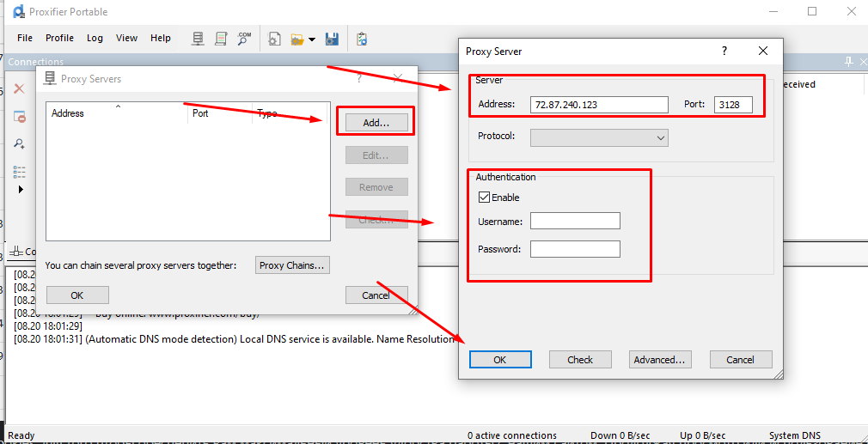Click Proxy Chains... button
This screenshot has width=868, height=444.
pyautogui.click(x=293, y=265)
